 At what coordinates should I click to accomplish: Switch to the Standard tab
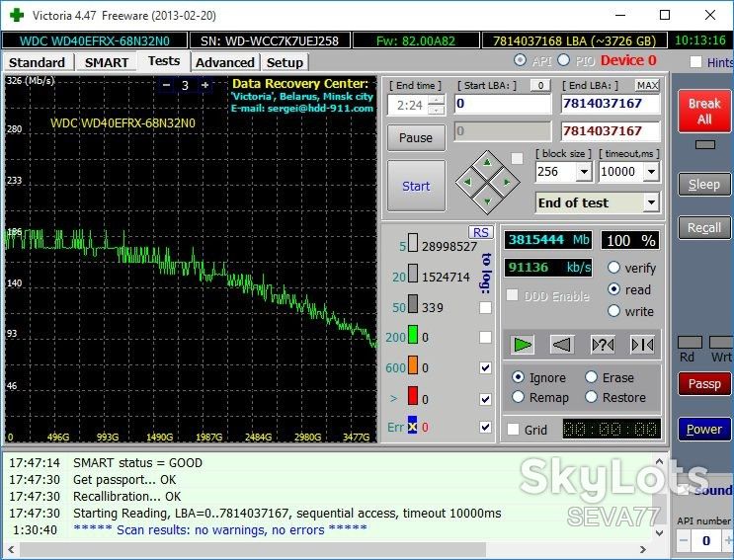(x=37, y=62)
